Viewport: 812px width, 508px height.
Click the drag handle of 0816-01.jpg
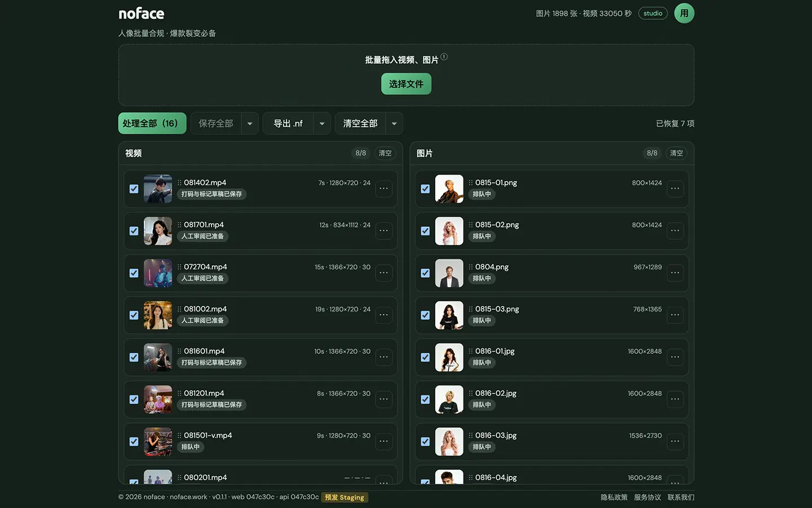[x=471, y=351]
